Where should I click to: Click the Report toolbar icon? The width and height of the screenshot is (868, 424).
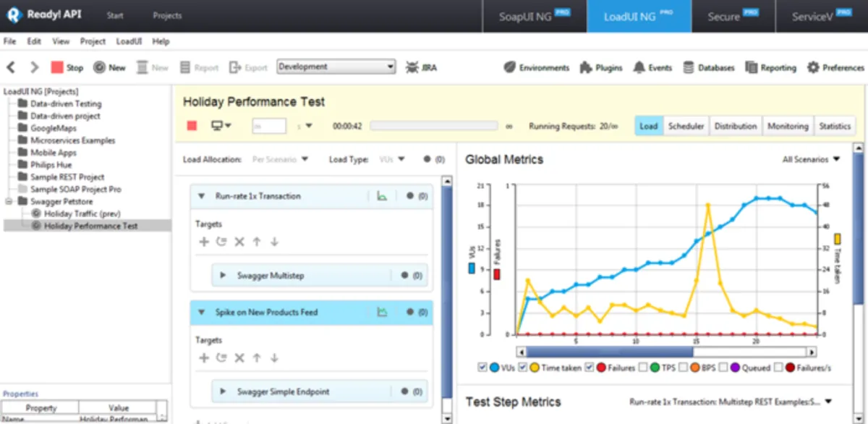click(198, 67)
